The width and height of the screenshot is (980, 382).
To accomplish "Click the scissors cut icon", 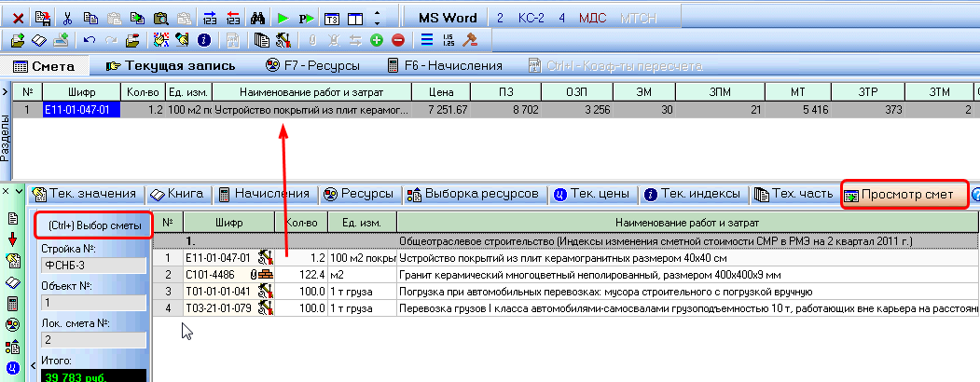I will 67,18.
